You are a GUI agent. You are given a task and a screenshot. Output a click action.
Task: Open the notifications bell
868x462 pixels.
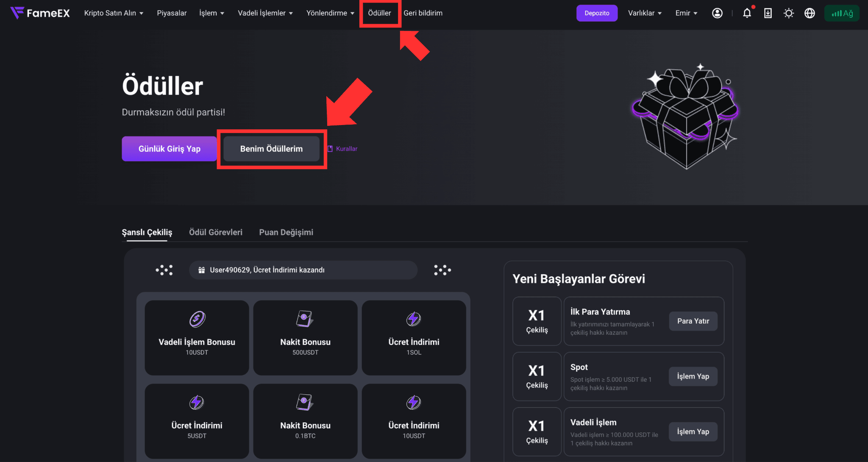747,13
